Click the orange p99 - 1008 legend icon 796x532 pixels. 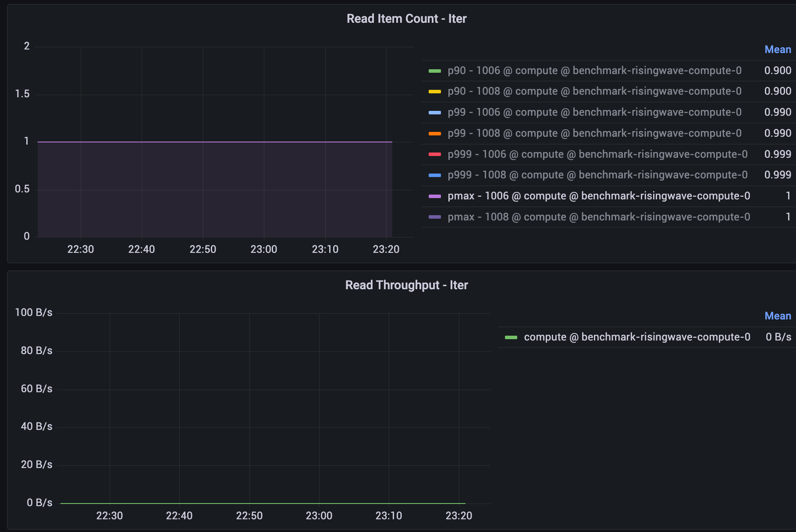(x=434, y=133)
